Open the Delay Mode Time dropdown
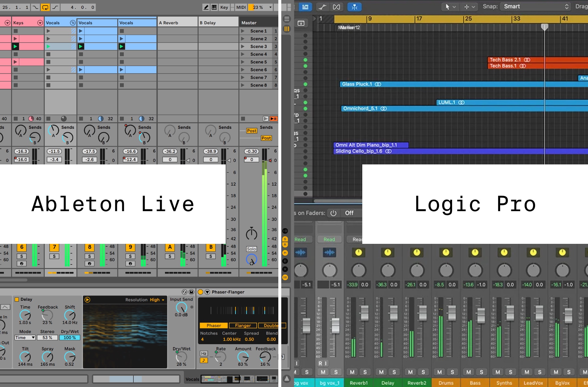The image size is (588, 387). pyautogui.click(x=25, y=338)
